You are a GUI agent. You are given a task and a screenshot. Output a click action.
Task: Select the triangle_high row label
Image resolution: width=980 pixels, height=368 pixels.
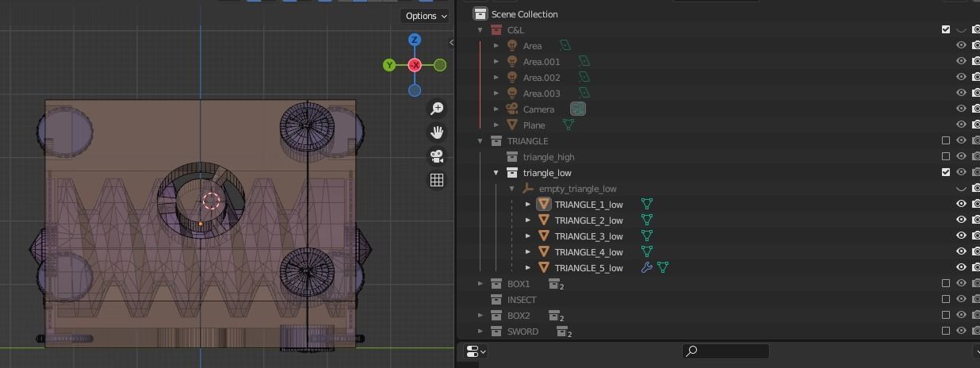pos(549,156)
